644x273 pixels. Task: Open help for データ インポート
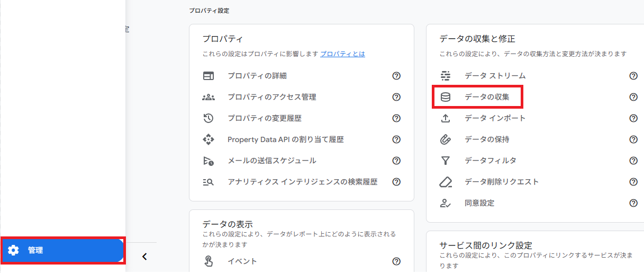[x=633, y=118]
